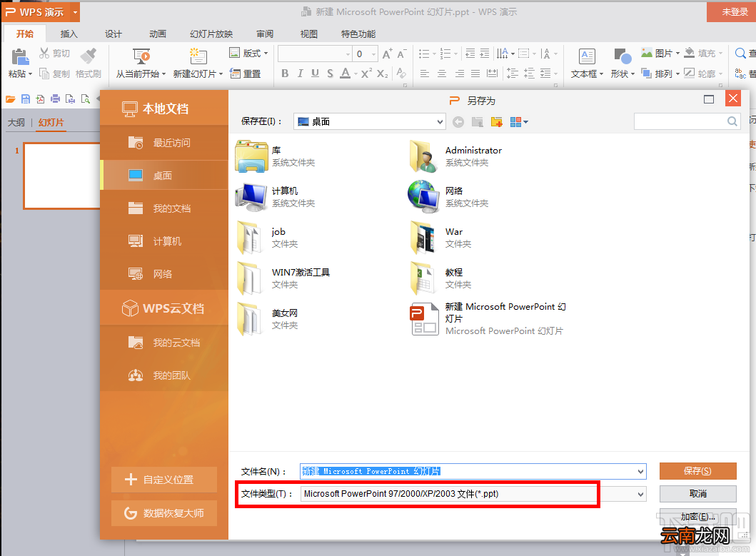Click the Paste icon in the ribbon
This screenshot has height=556, width=756.
tap(19, 57)
